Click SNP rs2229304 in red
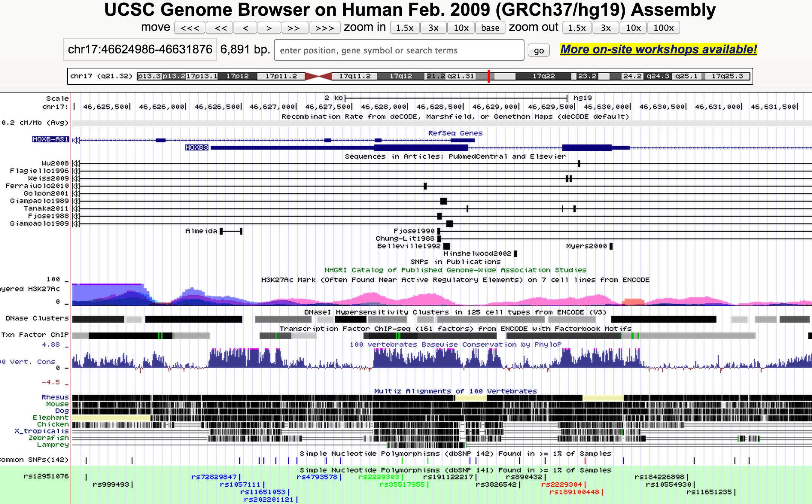This screenshot has width=812, height=504. tap(561, 484)
